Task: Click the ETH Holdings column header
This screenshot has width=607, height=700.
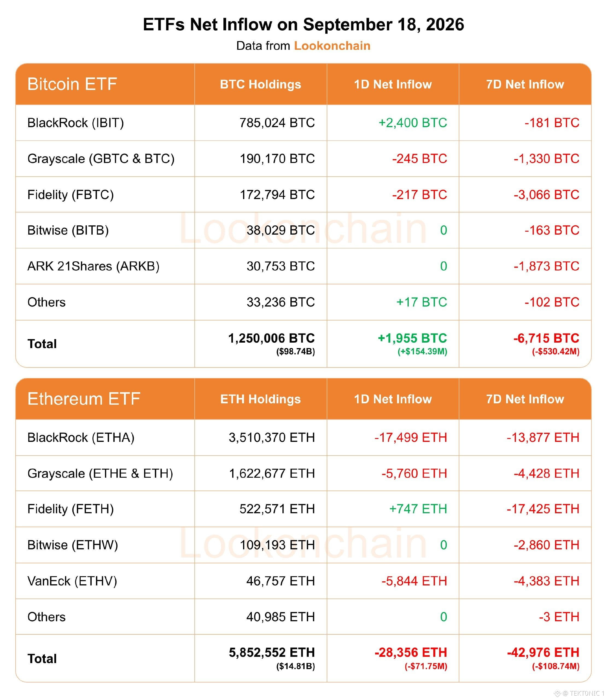Action: coord(261,399)
